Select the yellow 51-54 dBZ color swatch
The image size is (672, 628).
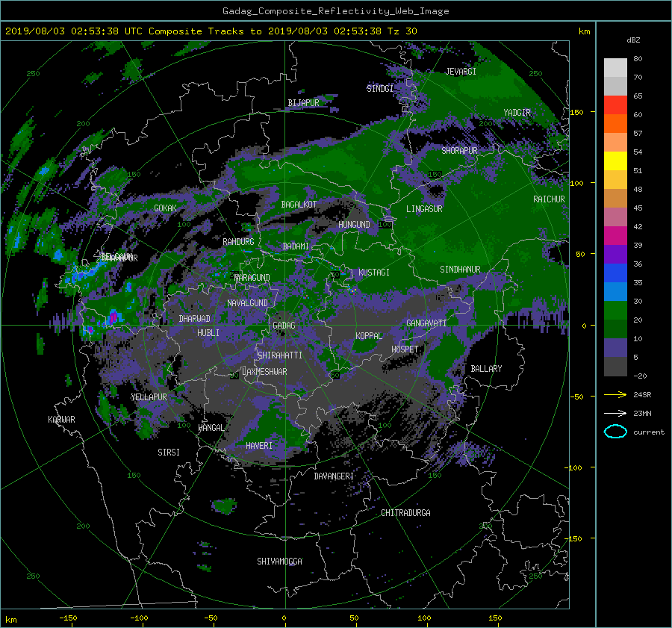(615, 161)
